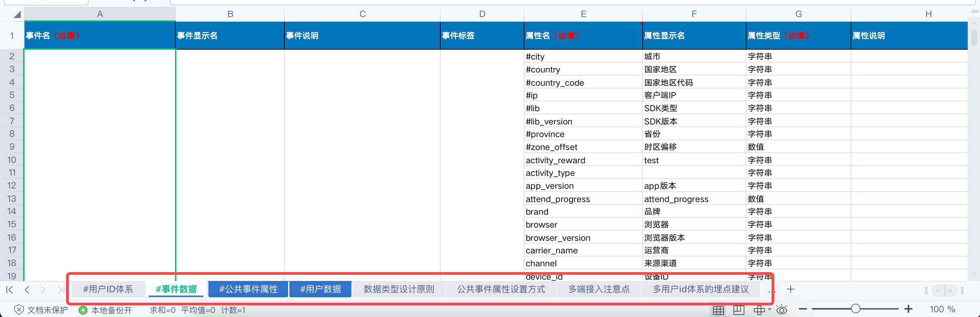Select row 10 header
This screenshot has height=317, width=980.
pyautogui.click(x=12, y=160)
